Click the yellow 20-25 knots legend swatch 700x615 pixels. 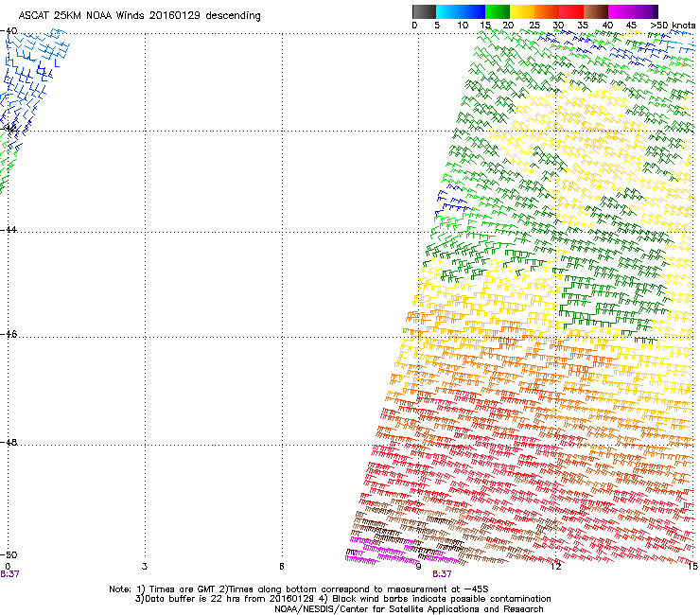point(522,11)
